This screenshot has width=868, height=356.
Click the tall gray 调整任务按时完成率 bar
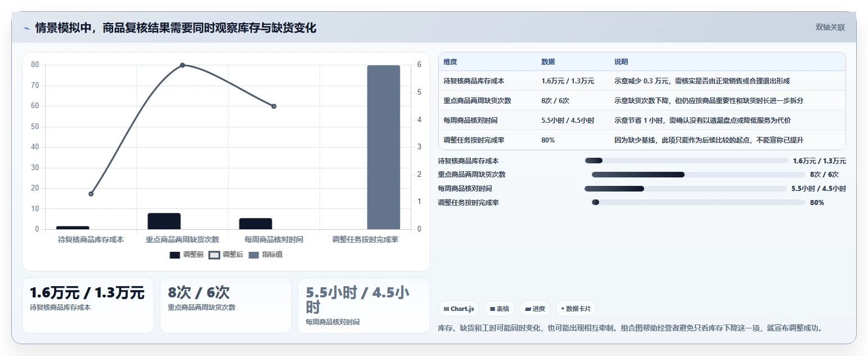384,147
